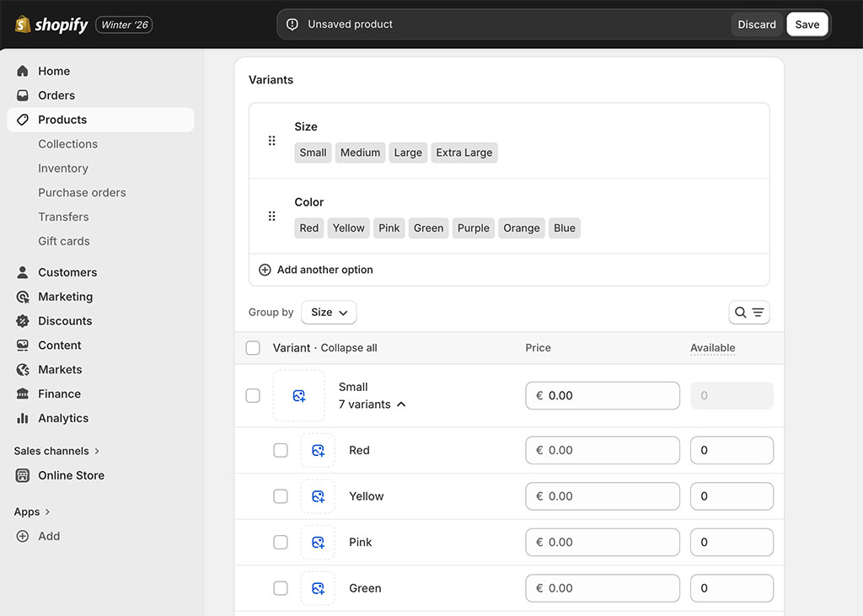Click the drag handle beside the Size option
The image size is (863, 616).
click(271, 140)
